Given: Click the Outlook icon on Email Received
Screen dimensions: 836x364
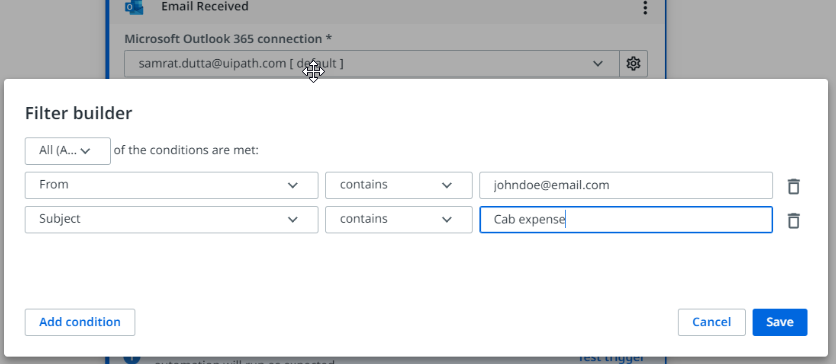Looking at the screenshot, I should [x=134, y=7].
